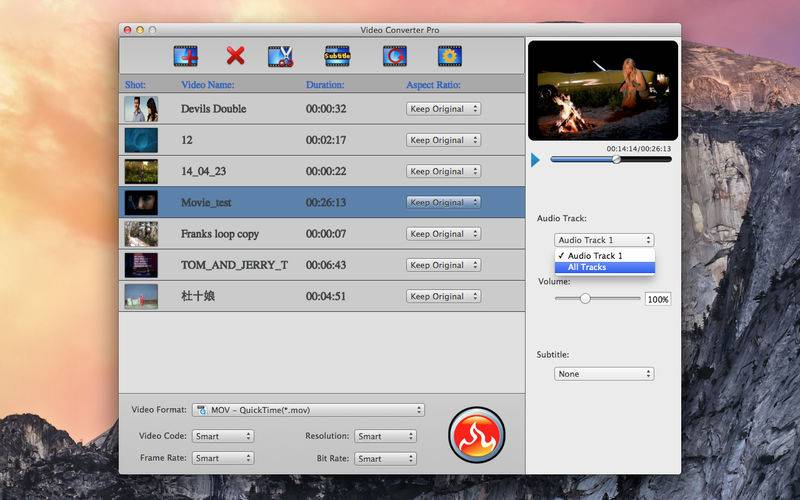Open the gear video settings icon
This screenshot has height=500, width=800.
(x=449, y=56)
